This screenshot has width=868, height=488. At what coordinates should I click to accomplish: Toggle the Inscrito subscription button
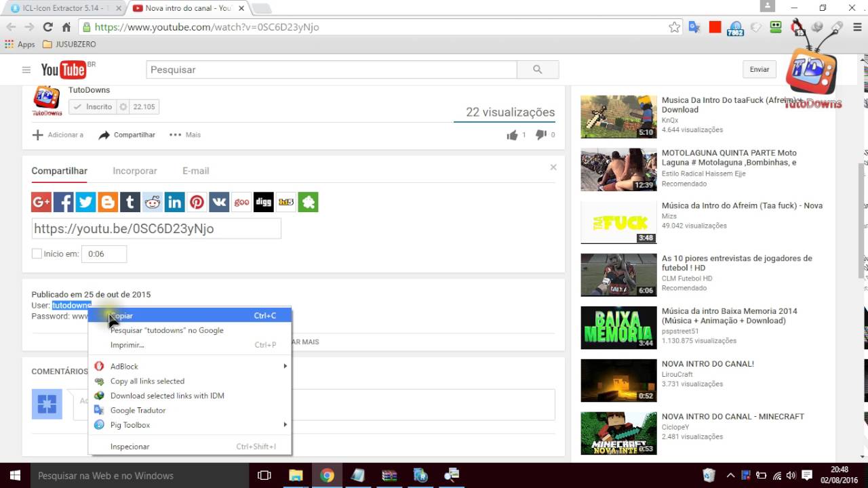(92, 107)
